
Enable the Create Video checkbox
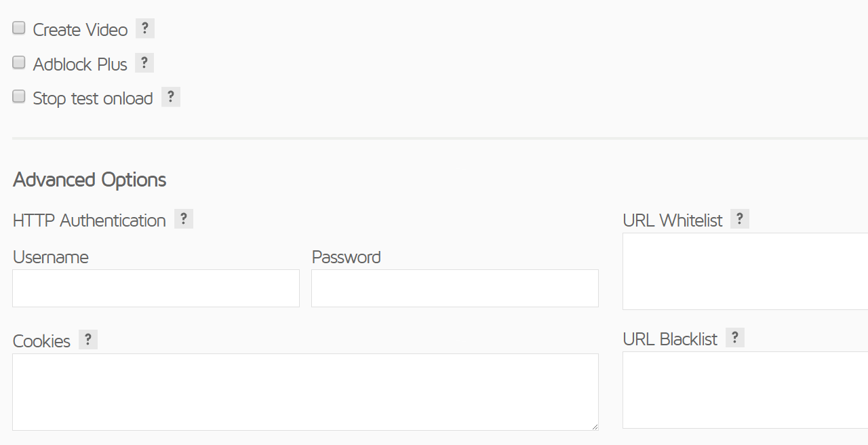click(19, 28)
